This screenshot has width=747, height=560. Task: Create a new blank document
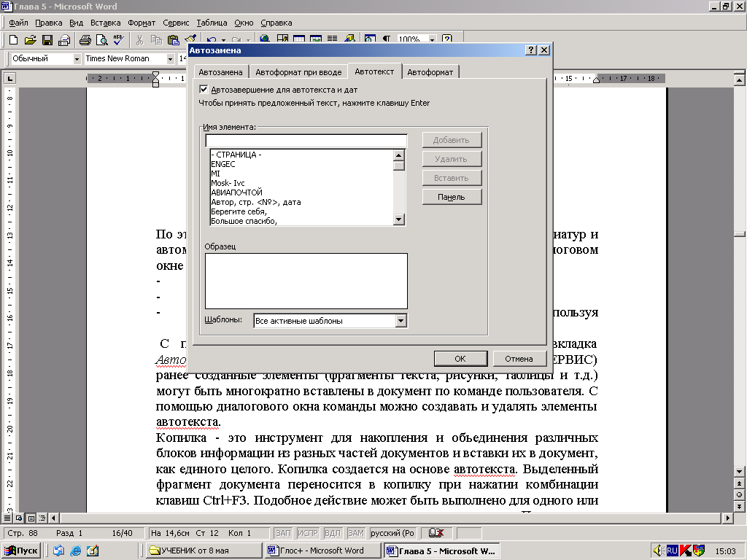click(x=13, y=40)
